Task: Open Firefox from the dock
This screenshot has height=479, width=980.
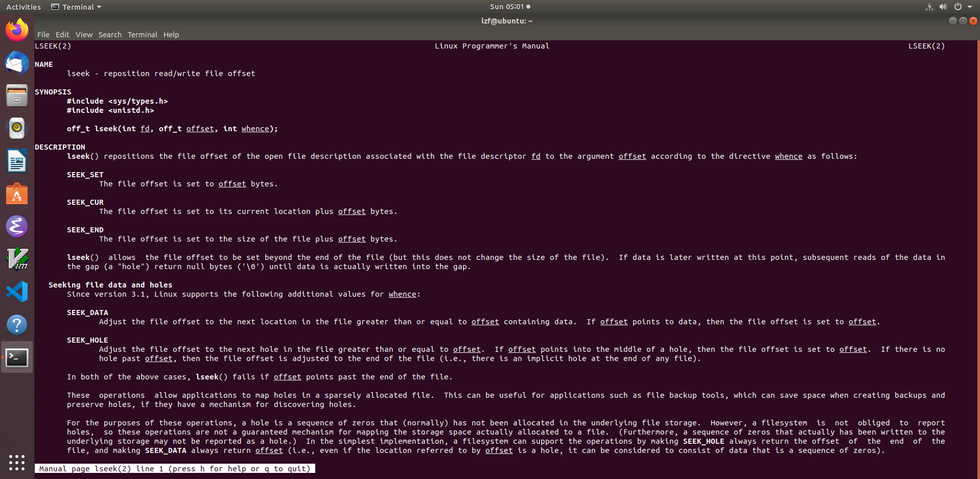Action: (x=17, y=30)
